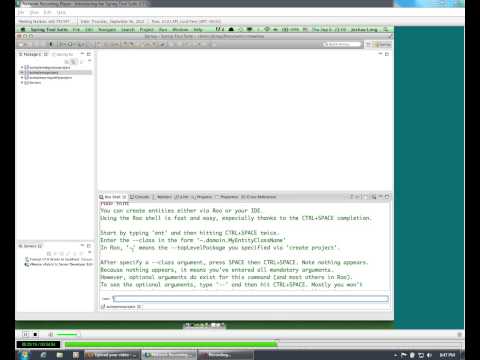Select the VMware vFabric tc Server entry
Screen dimensions: 480x360
point(59,264)
